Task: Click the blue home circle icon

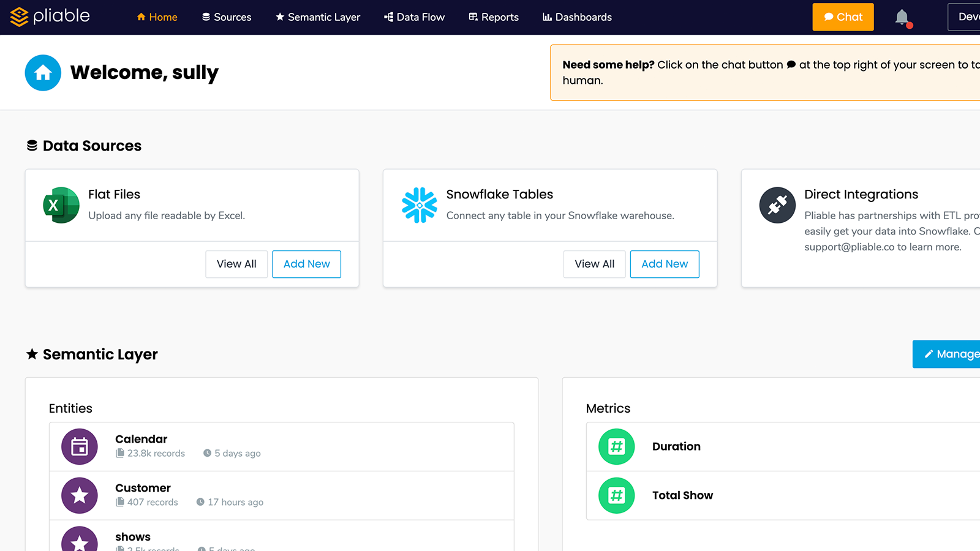Action: [43, 73]
